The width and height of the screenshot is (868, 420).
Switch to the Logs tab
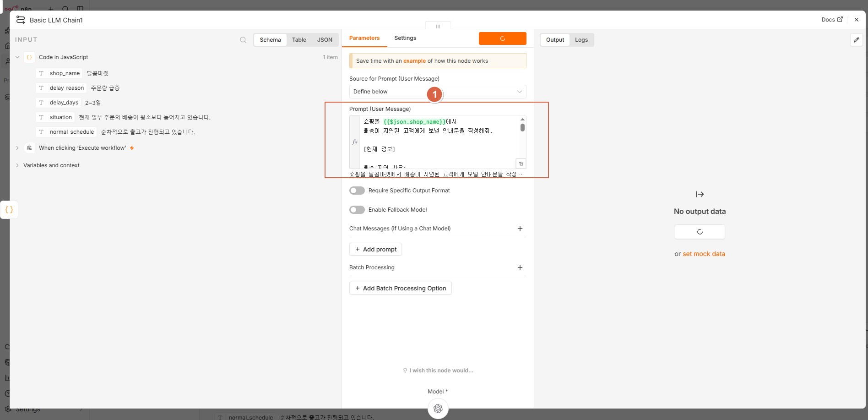coord(581,40)
